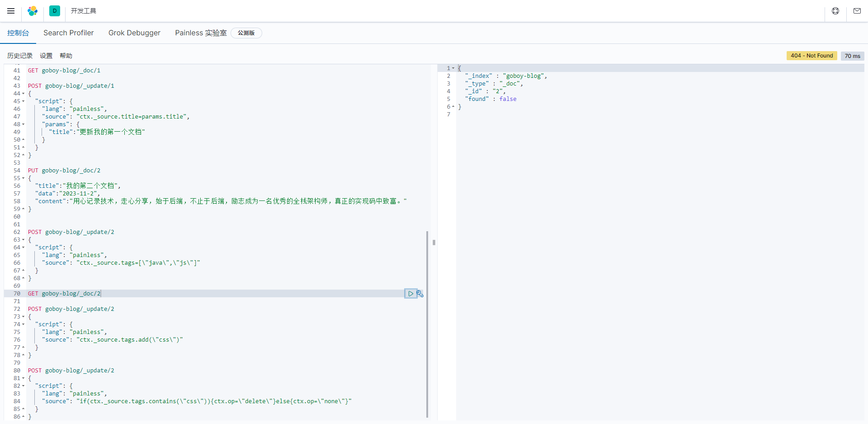Click line 62 POST goboy-blog/_update/2
This screenshot has height=424, width=868.
(71, 232)
